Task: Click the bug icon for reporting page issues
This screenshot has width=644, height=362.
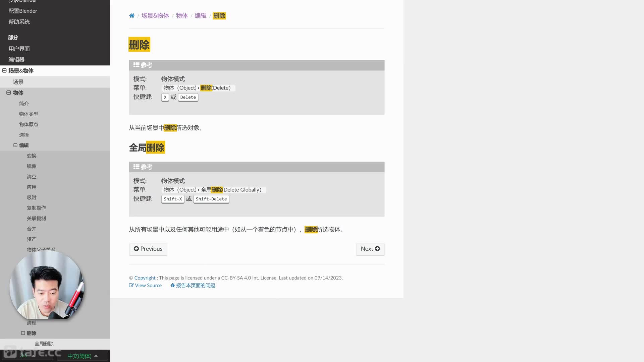Action: [172, 286]
